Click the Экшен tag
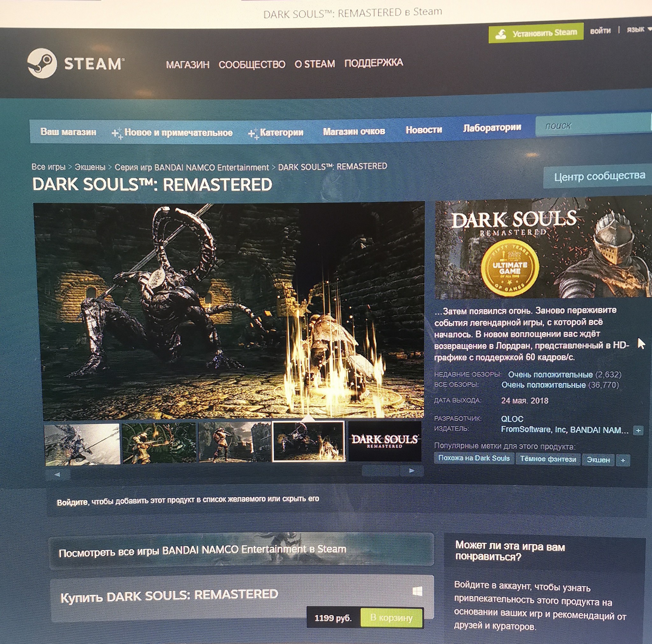This screenshot has width=652, height=644. 598,460
